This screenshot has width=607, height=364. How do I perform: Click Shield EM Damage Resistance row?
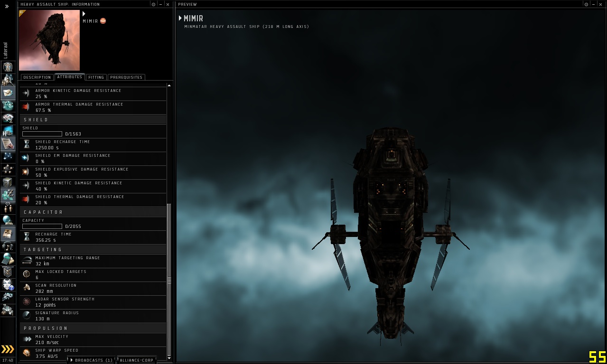pyautogui.click(x=93, y=158)
